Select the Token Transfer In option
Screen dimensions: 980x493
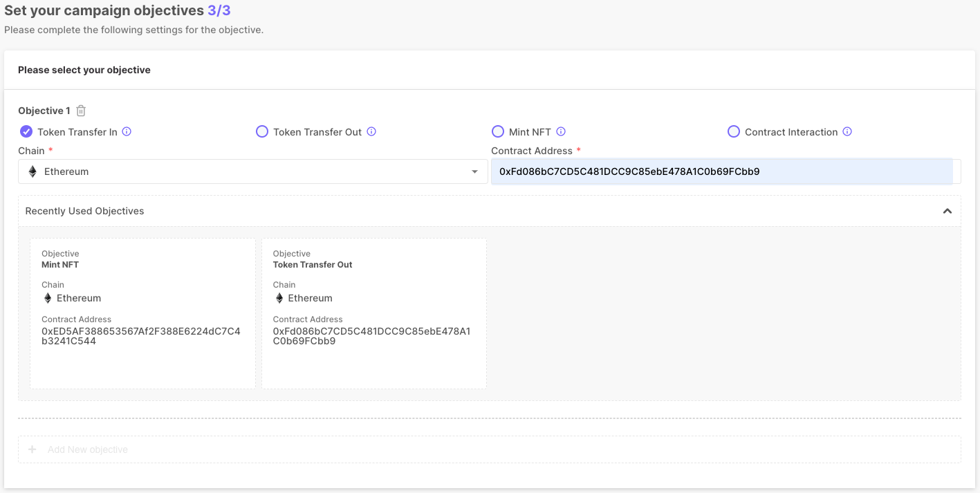click(x=26, y=131)
